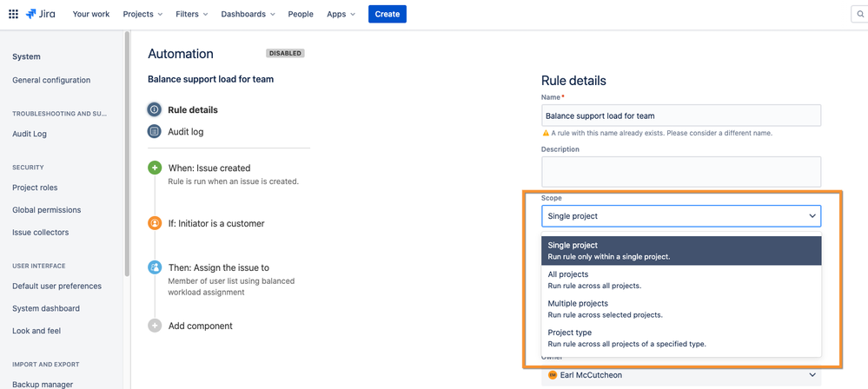Screen dimensions: 868x389
Task: Select If: Initiator is a customer condition
Action: pos(216,223)
